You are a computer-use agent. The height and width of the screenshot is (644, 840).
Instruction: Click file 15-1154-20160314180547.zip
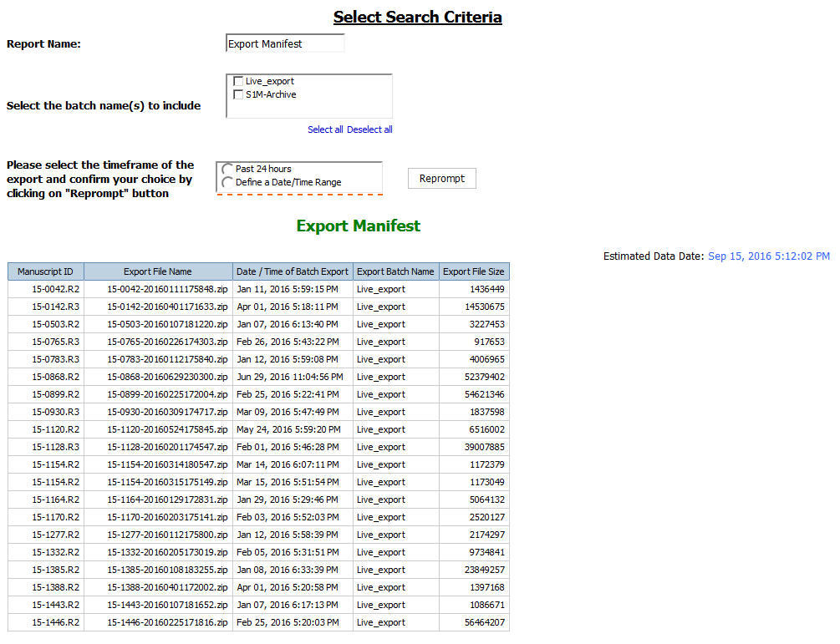167,464
